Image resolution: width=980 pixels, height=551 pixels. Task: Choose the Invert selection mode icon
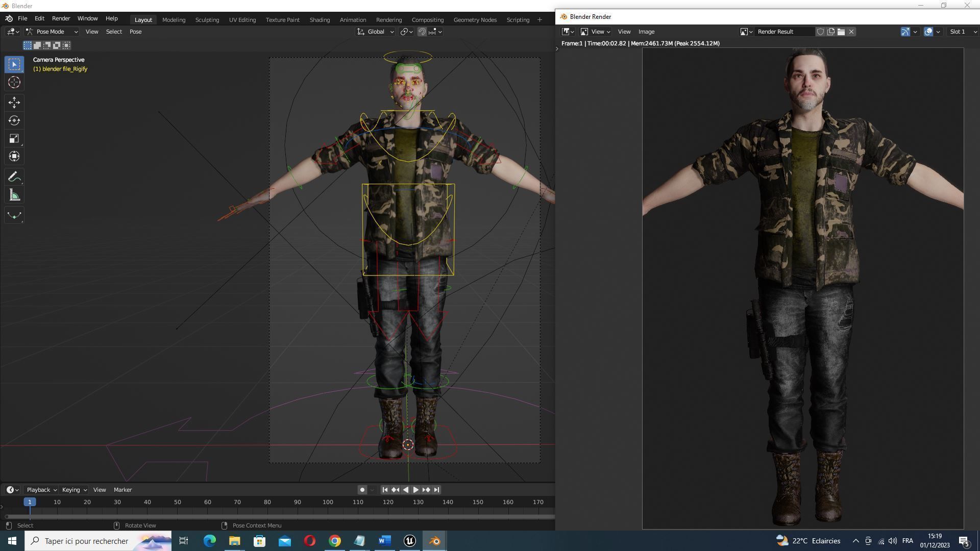(57, 45)
